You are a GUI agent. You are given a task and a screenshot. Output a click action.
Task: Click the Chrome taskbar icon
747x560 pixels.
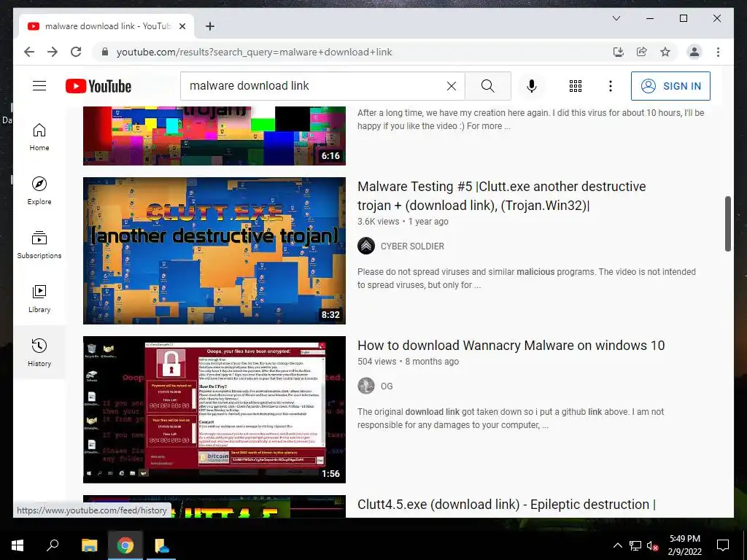point(125,545)
